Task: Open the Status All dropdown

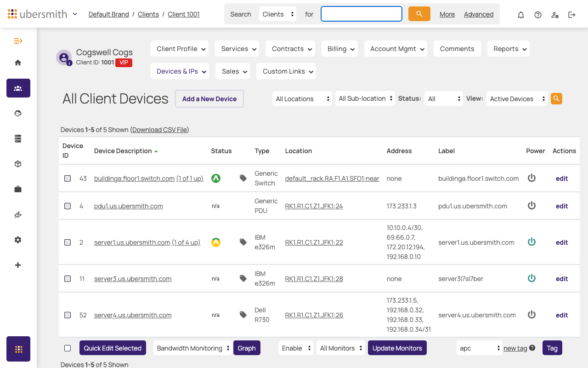Action: coord(444,98)
